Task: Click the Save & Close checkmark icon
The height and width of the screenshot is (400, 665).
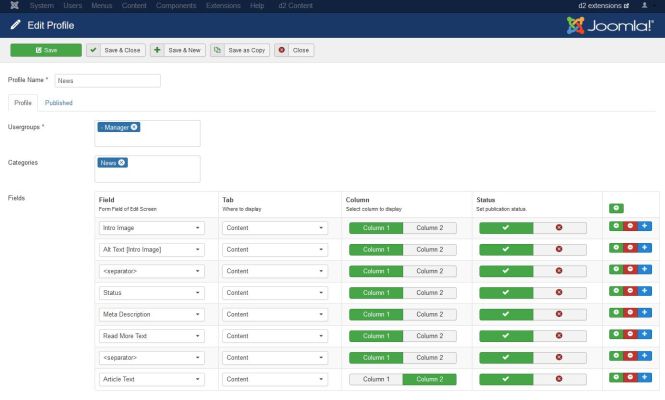Action: (93, 50)
